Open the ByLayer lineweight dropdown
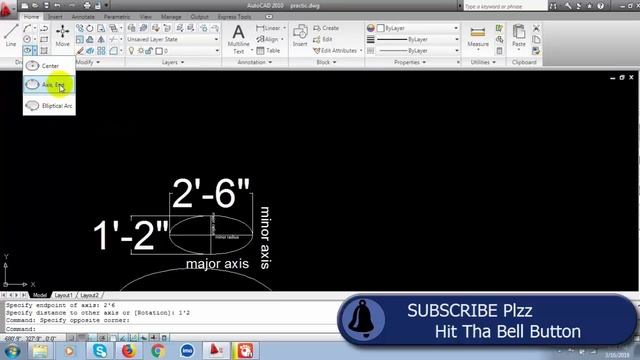The image size is (640, 360). [418, 39]
